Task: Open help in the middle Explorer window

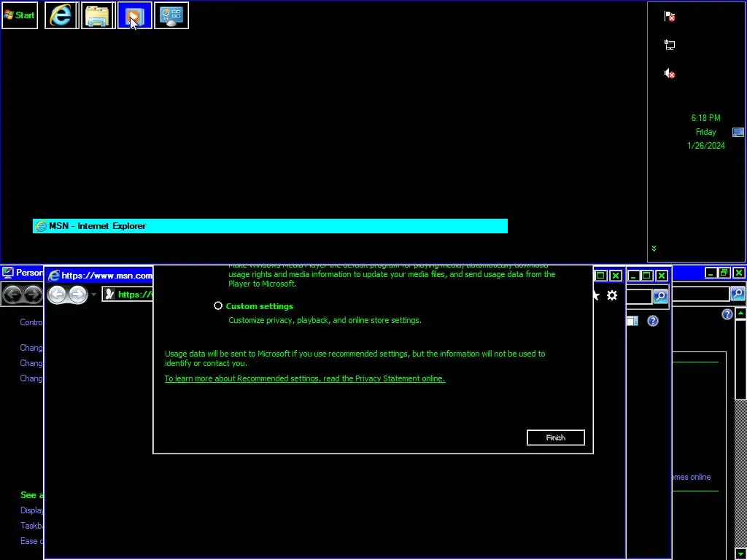Action: [x=653, y=321]
